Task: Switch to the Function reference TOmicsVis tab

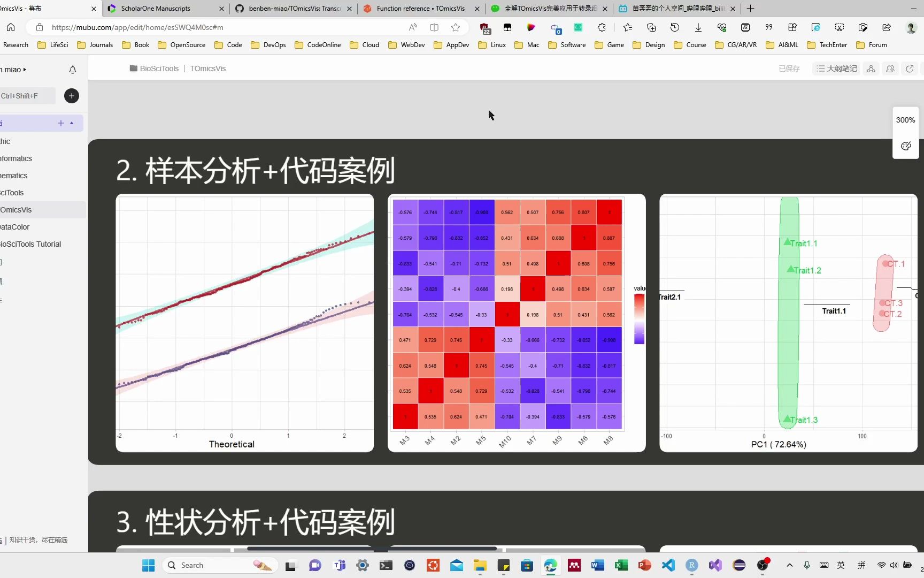Action: point(421,9)
